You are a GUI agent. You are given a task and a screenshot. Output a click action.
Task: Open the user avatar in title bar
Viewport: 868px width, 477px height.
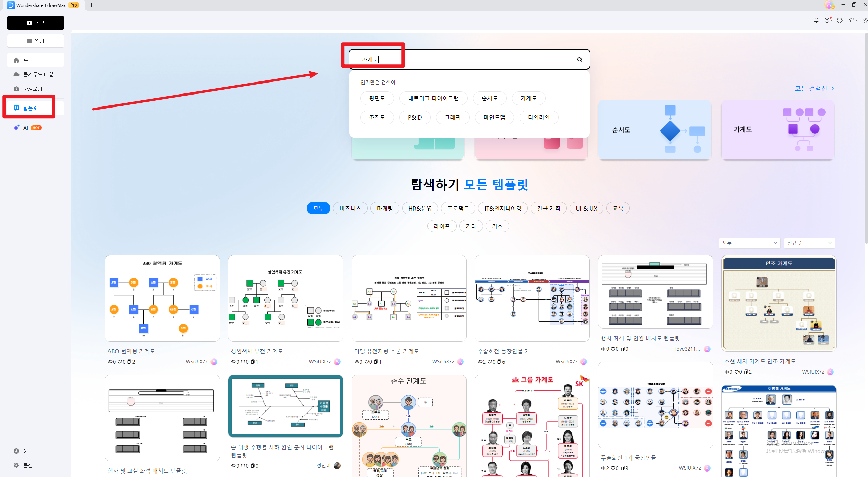pos(829,5)
